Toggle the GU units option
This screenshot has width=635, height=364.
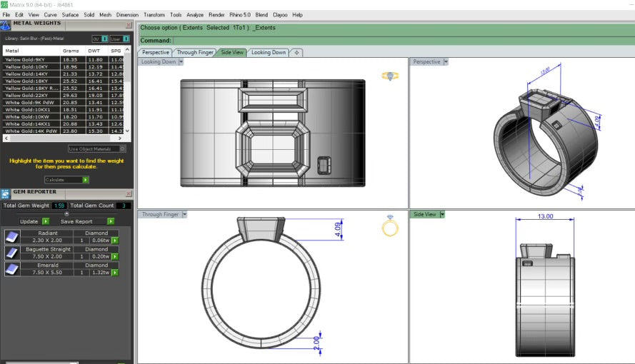(104, 39)
